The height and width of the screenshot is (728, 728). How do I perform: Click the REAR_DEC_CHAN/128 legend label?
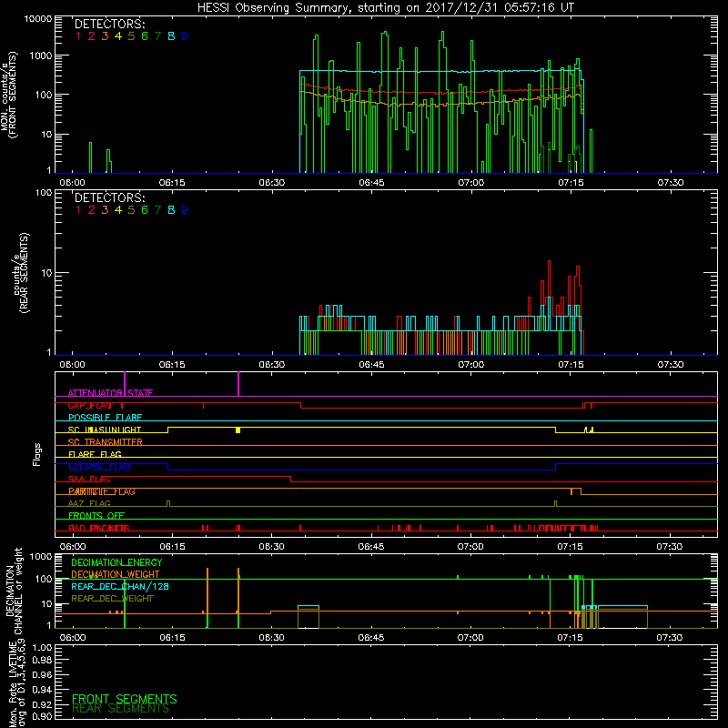(120, 586)
